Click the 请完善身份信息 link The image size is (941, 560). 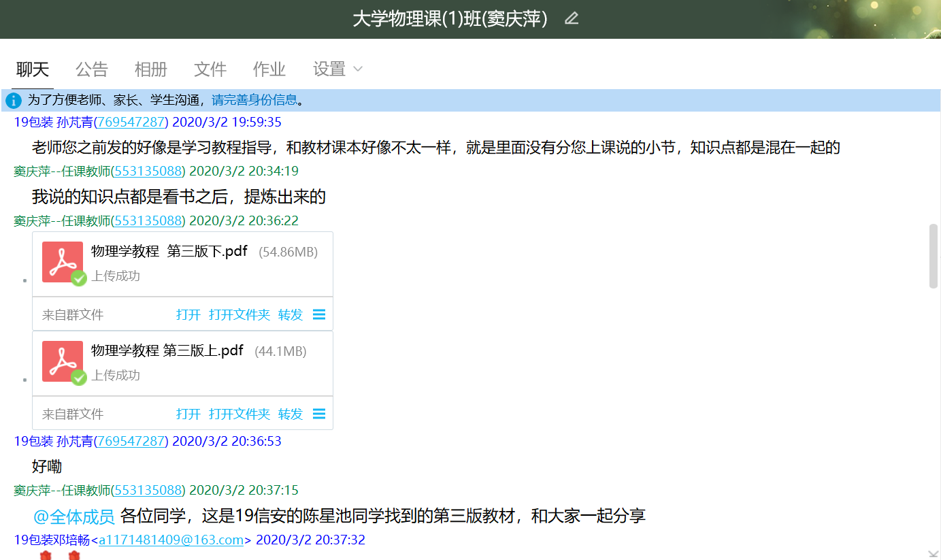pyautogui.click(x=254, y=101)
